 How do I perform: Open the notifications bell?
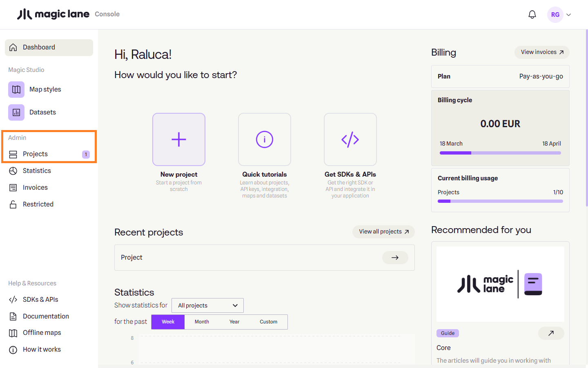(x=532, y=15)
